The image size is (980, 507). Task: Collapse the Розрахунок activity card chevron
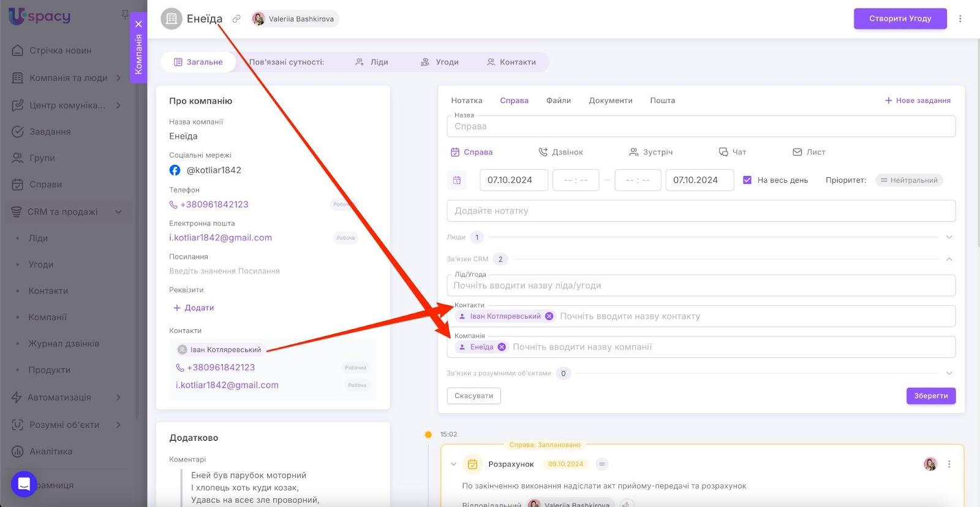[453, 464]
